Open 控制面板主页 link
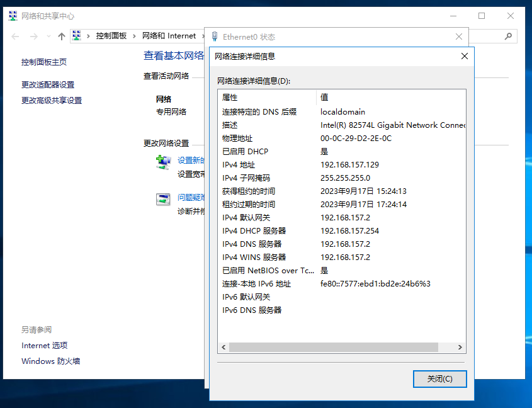The image size is (532, 408). coord(44,62)
